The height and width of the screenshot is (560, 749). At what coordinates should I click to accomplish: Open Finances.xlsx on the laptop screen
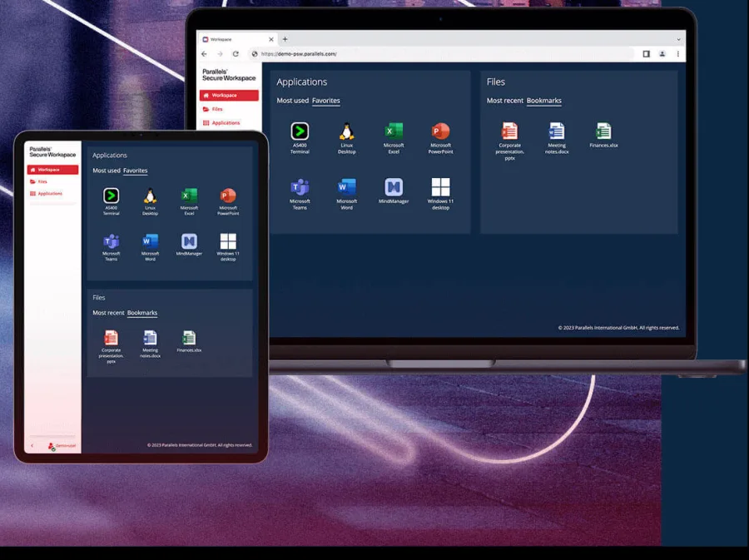pyautogui.click(x=603, y=135)
